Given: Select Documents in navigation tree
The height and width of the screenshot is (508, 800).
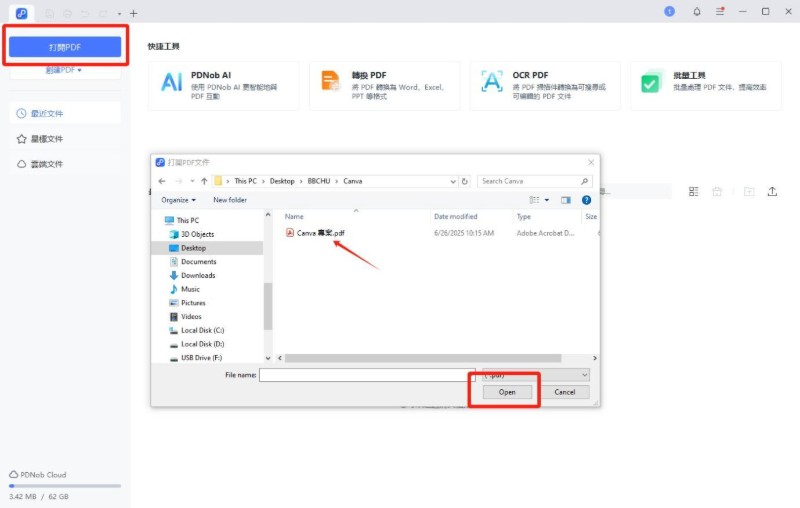Looking at the screenshot, I should (193, 262).
